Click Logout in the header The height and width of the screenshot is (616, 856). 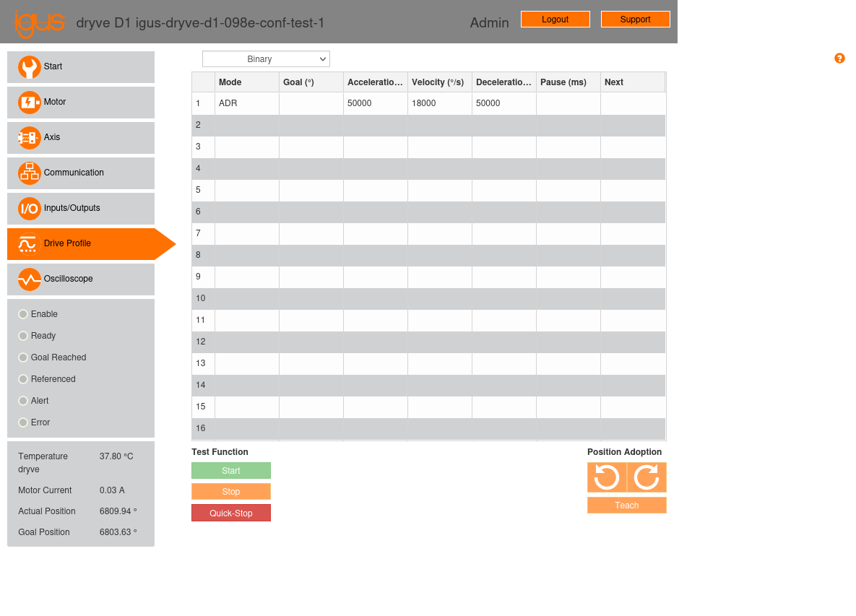pos(555,19)
